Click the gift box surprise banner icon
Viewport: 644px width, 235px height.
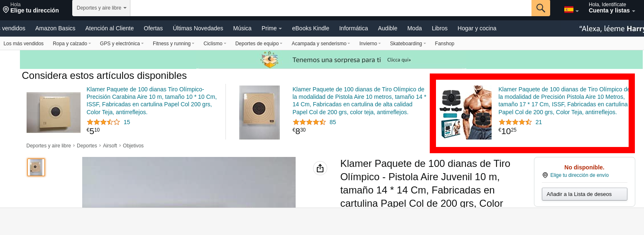coord(269,60)
